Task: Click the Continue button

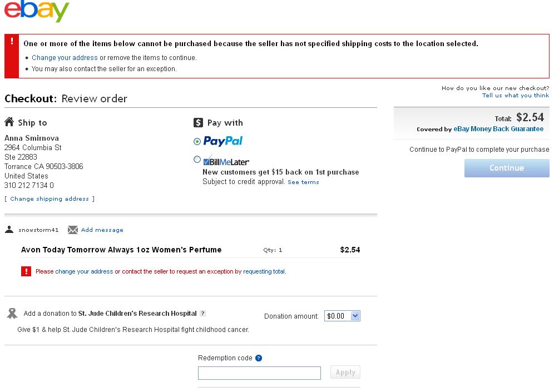Action: pyautogui.click(x=507, y=168)
